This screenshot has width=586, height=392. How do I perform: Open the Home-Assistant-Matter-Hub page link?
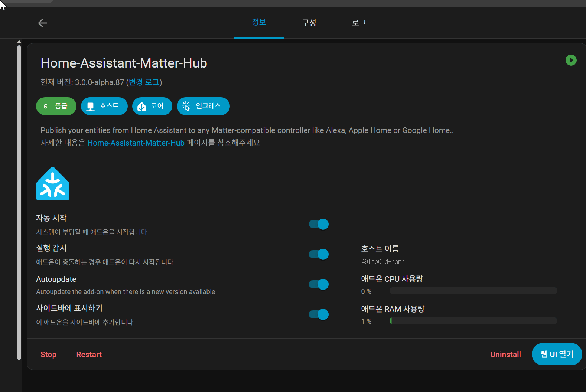click(136, 143)
